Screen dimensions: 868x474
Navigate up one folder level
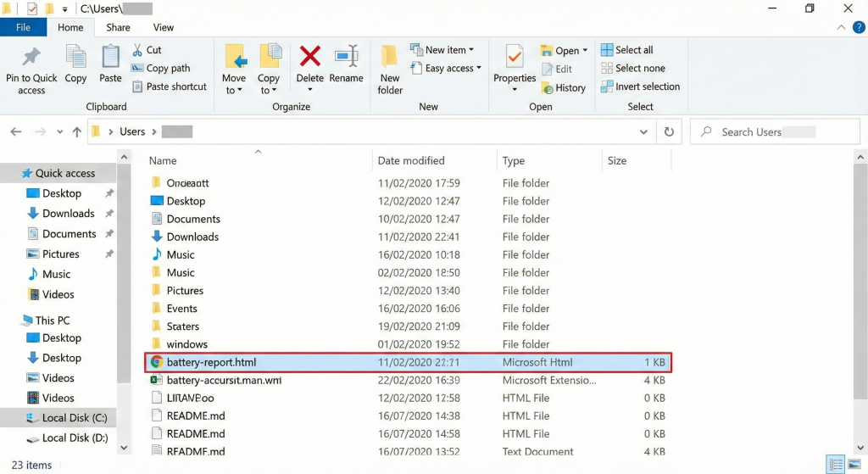(x=77, y=132)
